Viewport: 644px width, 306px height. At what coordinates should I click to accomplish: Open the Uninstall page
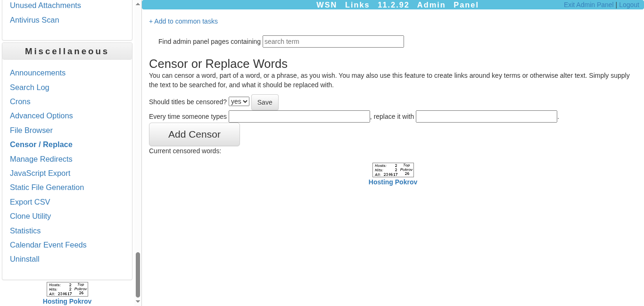click(x=25, y=259)
